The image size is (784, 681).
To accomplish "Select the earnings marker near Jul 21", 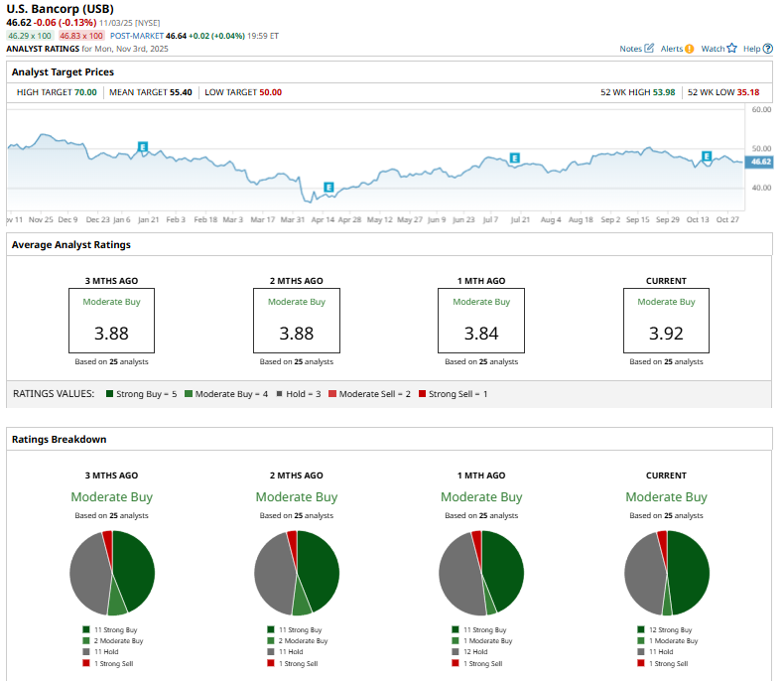I will coord(515,158).
